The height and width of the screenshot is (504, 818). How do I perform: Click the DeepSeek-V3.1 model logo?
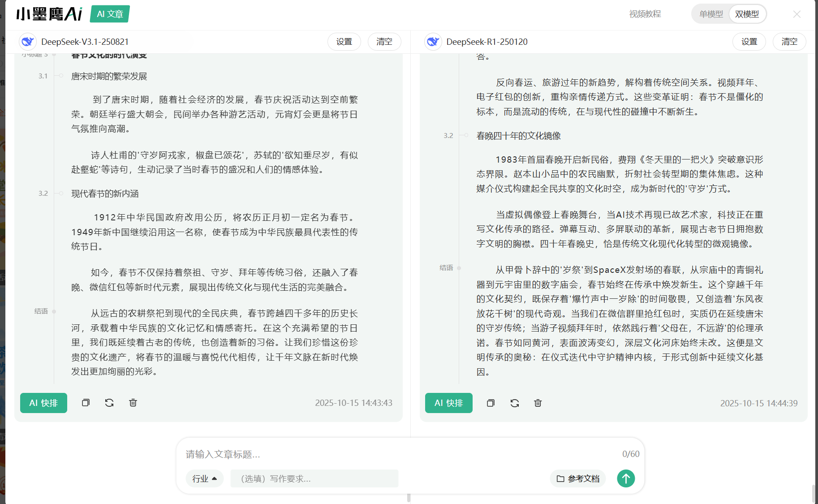(x=28, y=42)
